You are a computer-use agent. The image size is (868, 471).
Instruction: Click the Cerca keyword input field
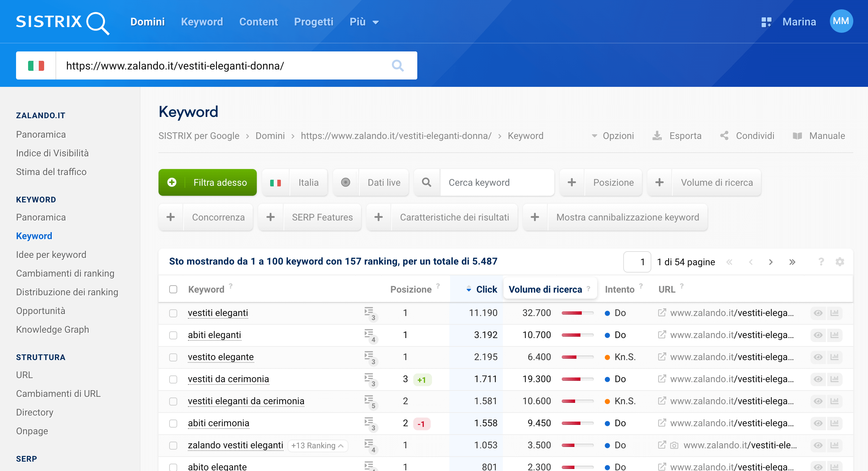[497, 182]
